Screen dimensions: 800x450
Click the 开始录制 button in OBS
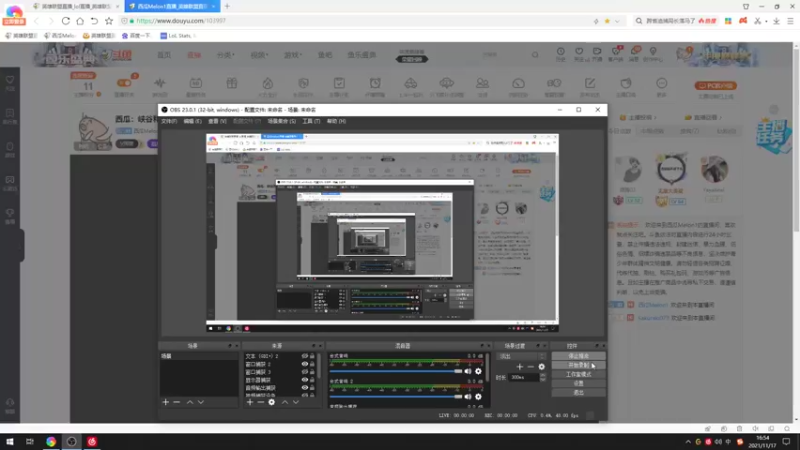tap(579, 365)
